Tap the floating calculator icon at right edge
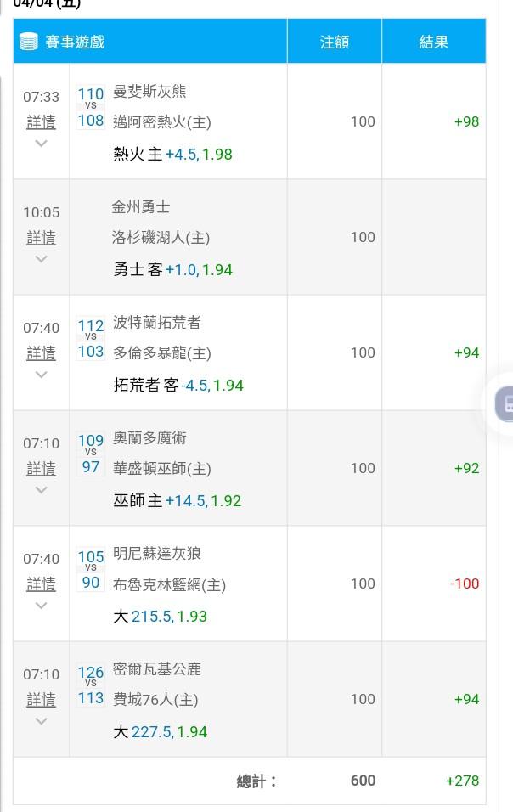The height and width of the screenshot is (812, 513). pyautogui.click(x=505, y=404)
